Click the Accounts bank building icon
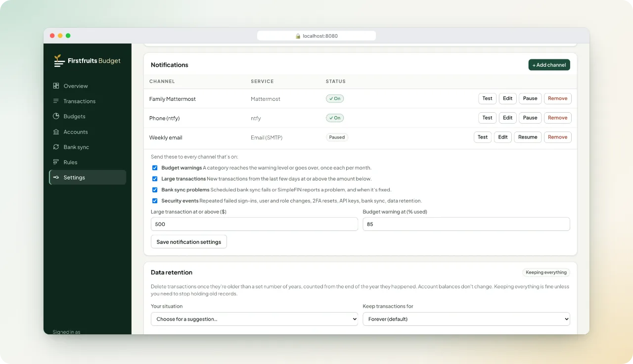The width and height of the screenshot is (633, 364). [x=56, y=132]
